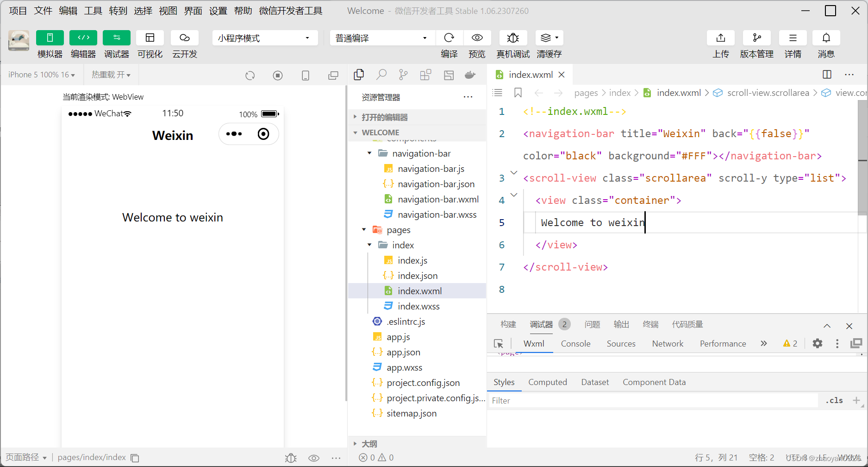The width and height of the screenshot is (868, 467).
Task: Switch to the Computed styles tab
Action: click(x=548, y=382)
